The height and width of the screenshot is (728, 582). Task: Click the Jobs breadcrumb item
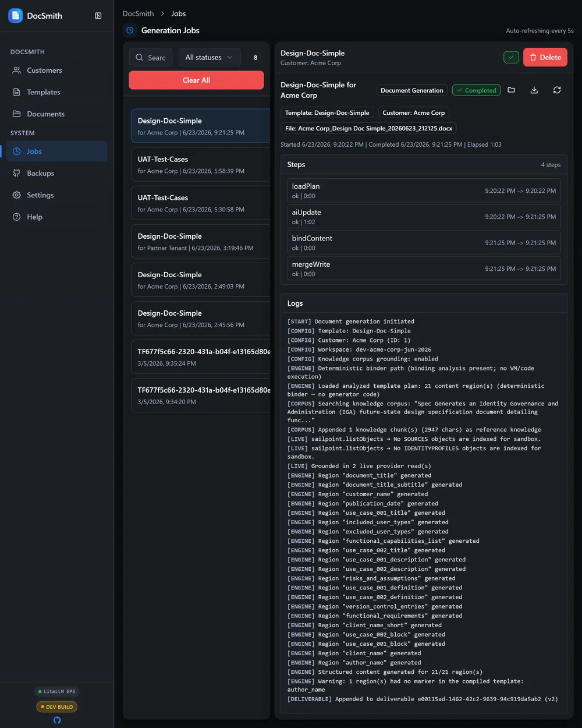coord(179,13)
